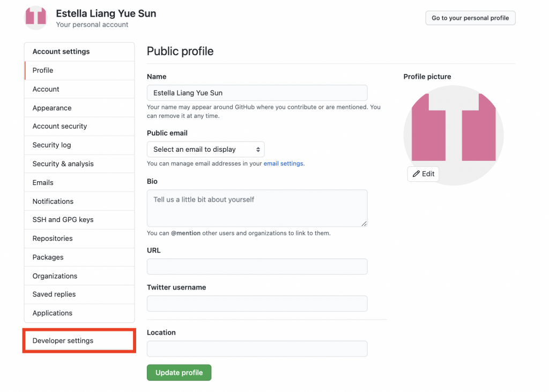Open Repositories settings
549x392 pixels.
[79, 239]
